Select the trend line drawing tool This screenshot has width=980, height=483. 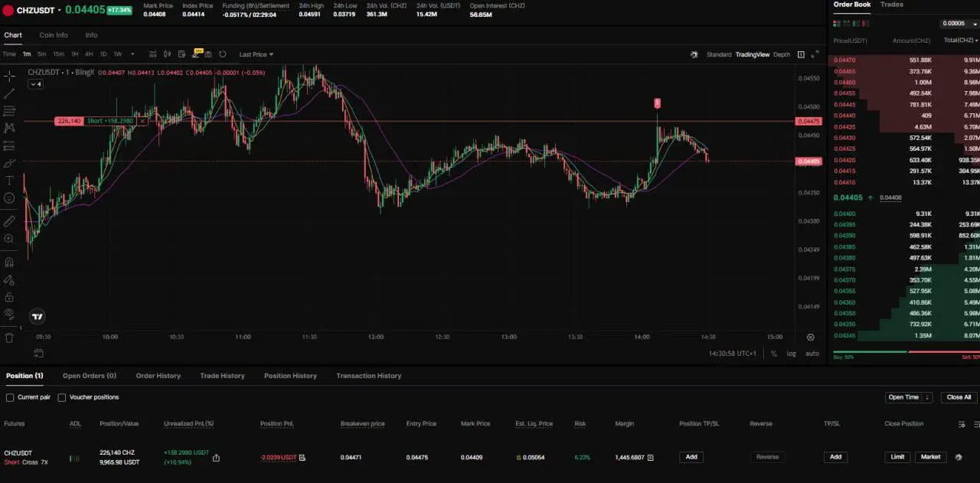(9, 93)
